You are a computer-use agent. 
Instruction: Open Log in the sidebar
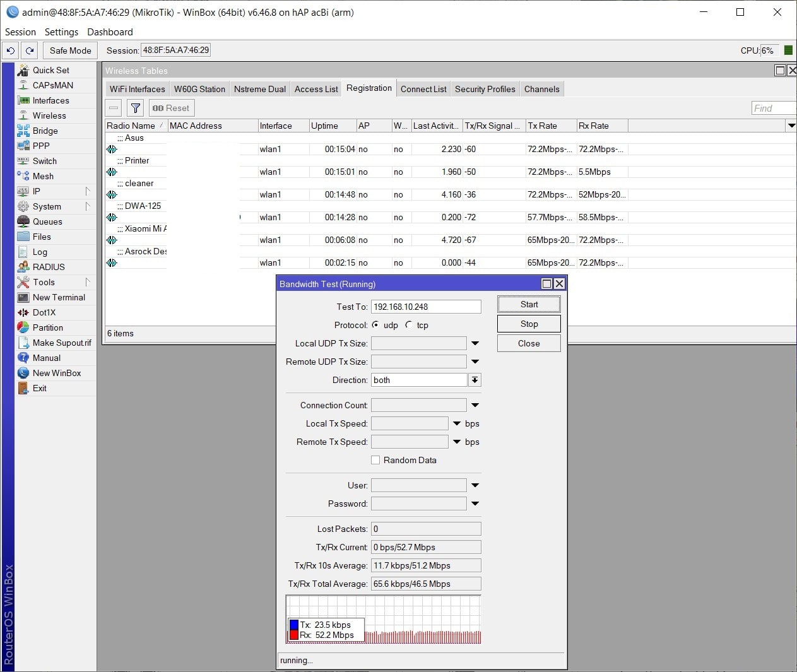(x=40, y=252)
